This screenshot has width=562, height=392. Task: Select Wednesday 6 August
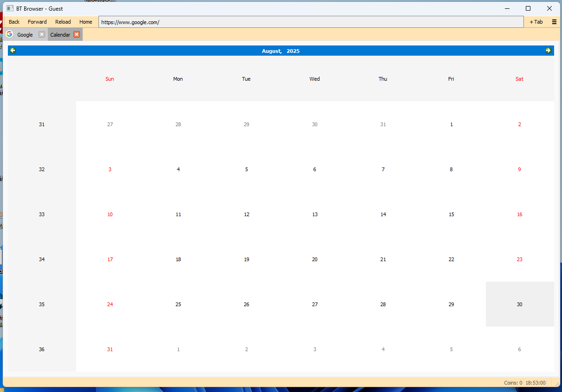click(x=315, y=169)
